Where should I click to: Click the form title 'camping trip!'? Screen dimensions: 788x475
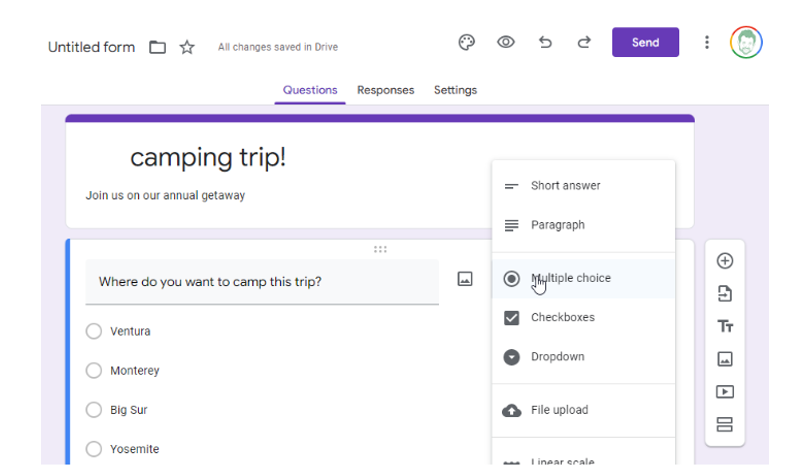208,158
